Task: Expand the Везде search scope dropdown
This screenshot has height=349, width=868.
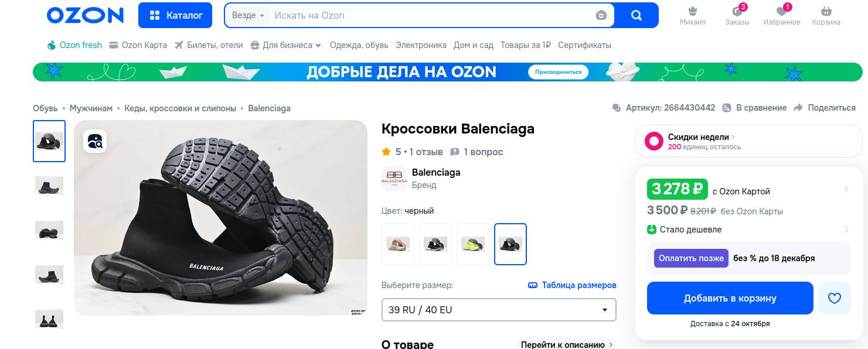Action: [249, 16]
